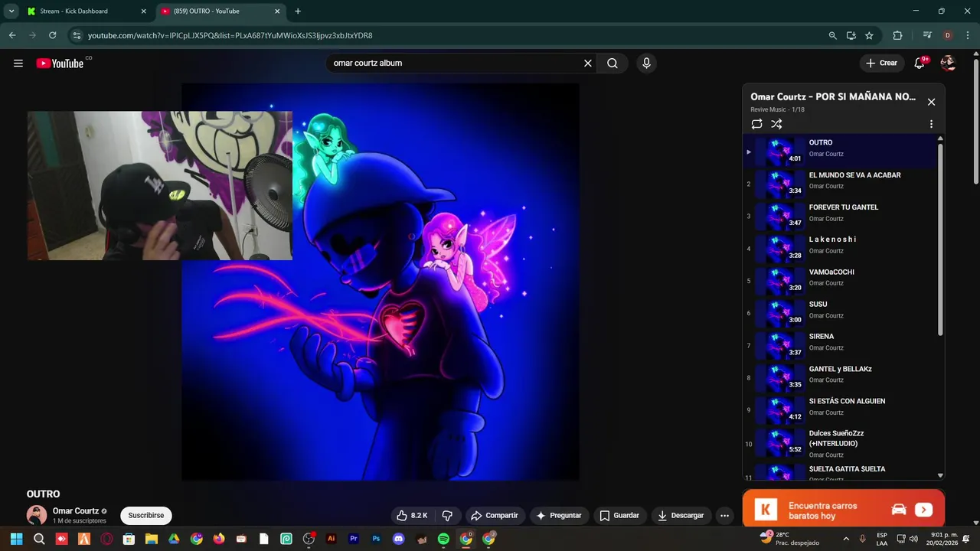Viewport: 980px width, 551px height.
Task: Open YouTube notifications bell
Action: [920, 64]
